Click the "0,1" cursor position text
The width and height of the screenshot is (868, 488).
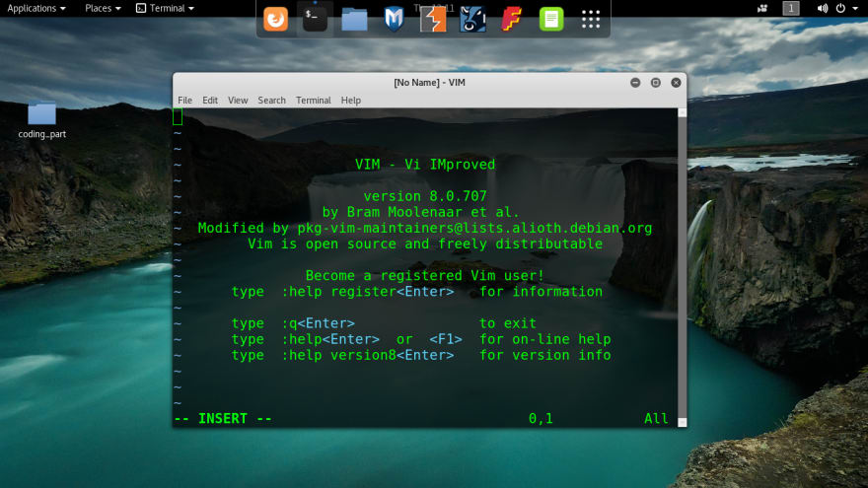pyautogui.click(x=541, y=418)
